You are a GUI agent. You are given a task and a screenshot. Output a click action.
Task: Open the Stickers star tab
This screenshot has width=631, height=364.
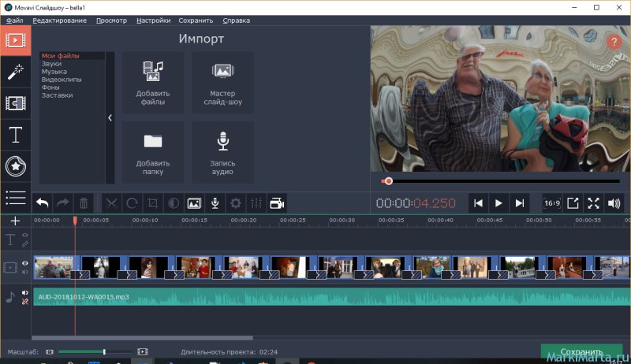pyautogui.click(x=15, y=166)
